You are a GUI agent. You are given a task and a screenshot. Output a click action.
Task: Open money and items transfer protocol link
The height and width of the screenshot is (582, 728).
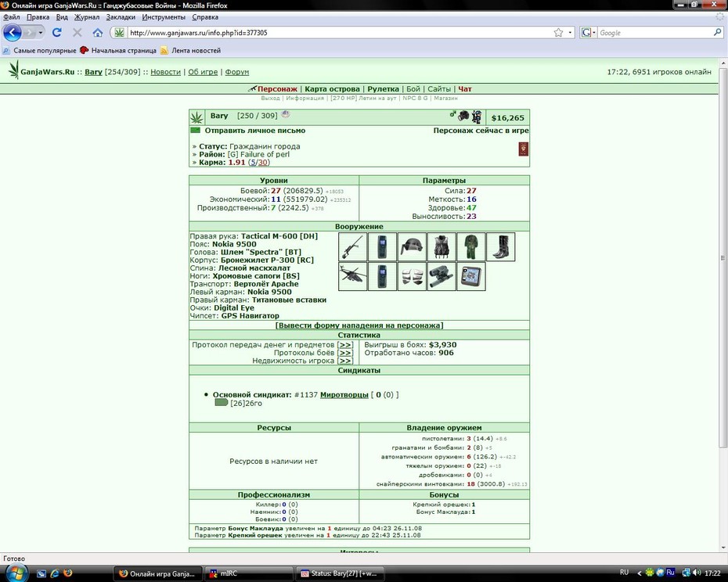(x=345, y=345)
